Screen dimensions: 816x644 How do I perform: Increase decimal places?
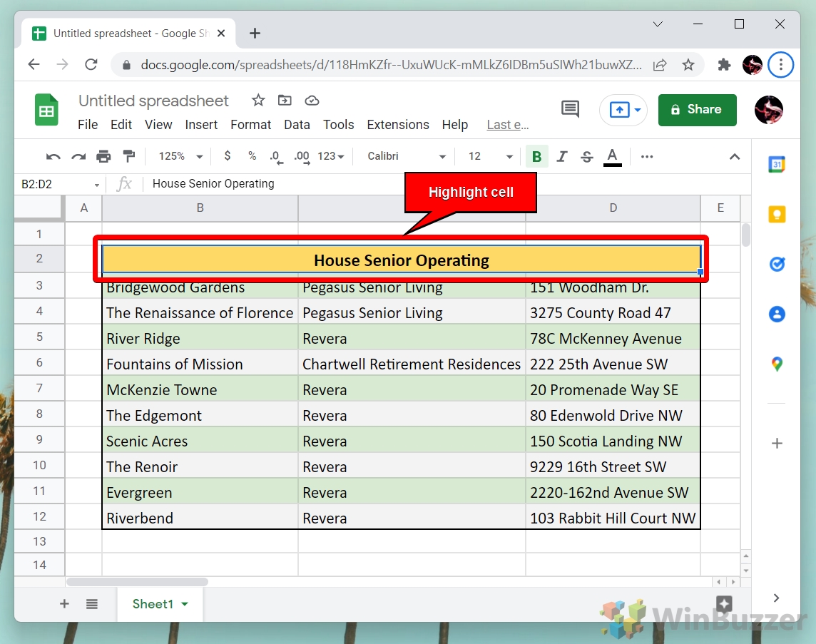302,157
